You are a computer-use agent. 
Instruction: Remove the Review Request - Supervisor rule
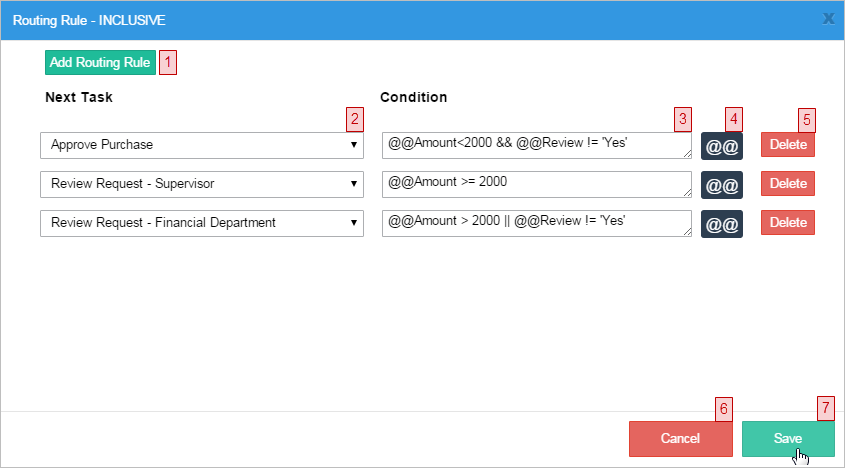click(x=787, y=184)
